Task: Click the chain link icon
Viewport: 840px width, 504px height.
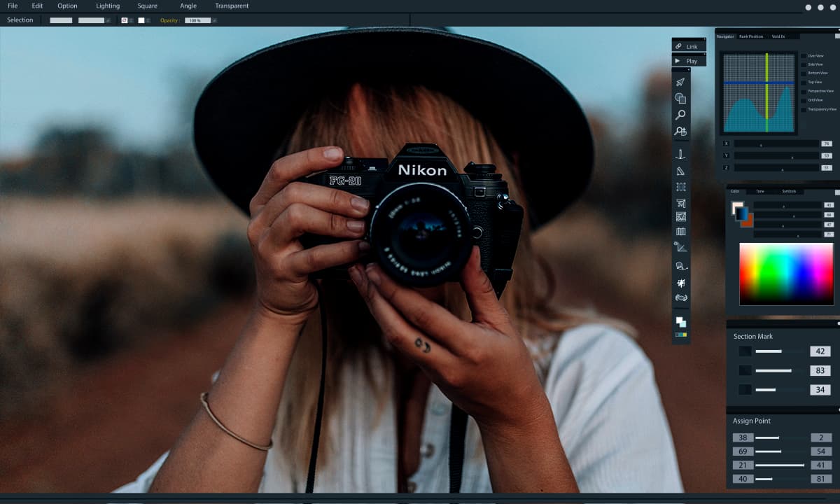Action: coord(678,46)
